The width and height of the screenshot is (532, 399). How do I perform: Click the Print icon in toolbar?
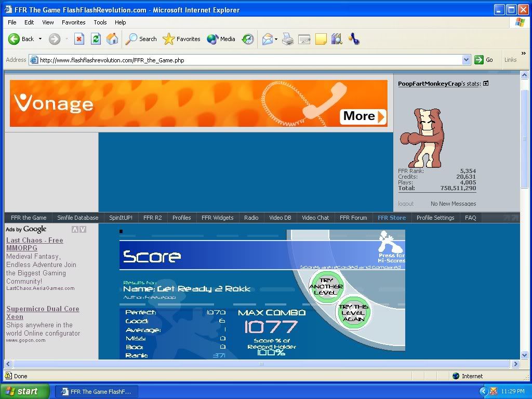click(x=288, y=39)
